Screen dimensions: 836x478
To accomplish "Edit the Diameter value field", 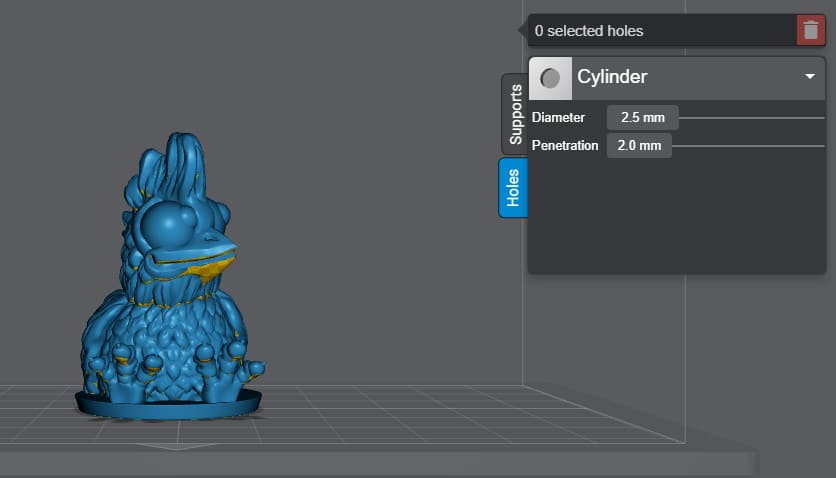I will [x=642, y=117].
